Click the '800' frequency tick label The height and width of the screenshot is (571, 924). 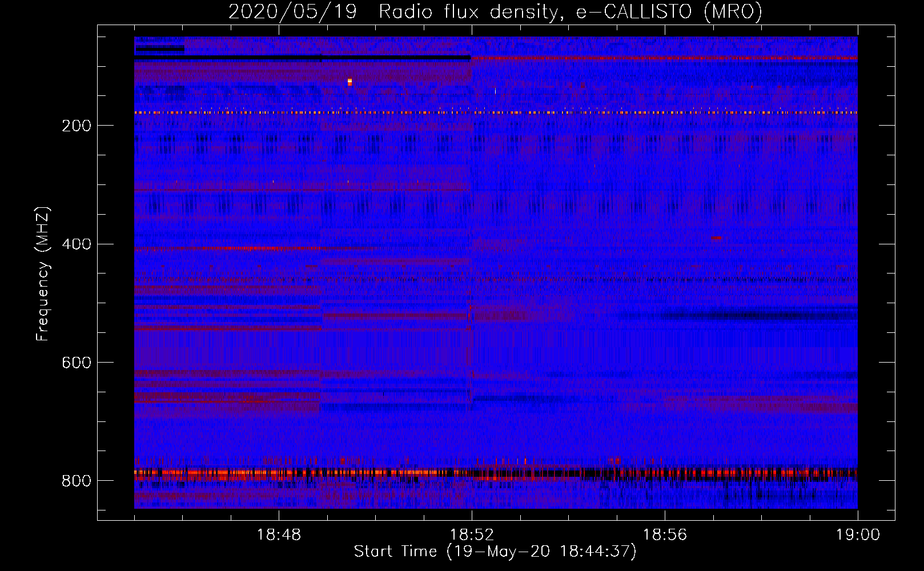[x=77, y=481]
